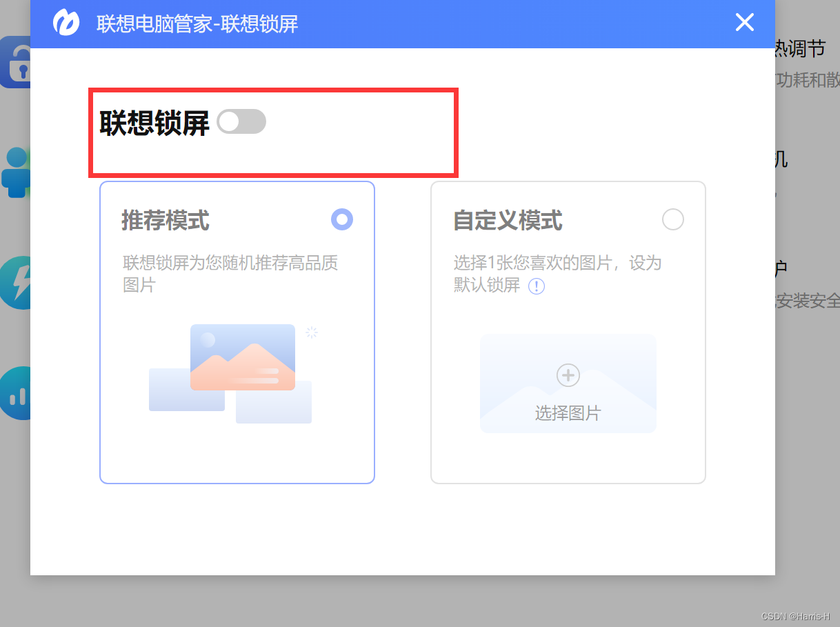Toggle the 联想锁屏 switch on
Screen dimensions: 840x627
click(241, 121)
